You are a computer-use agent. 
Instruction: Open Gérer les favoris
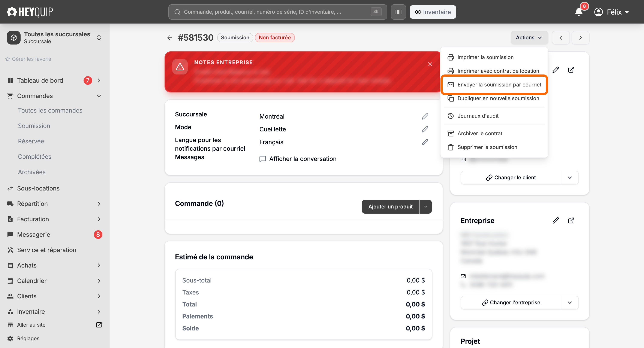28,59
